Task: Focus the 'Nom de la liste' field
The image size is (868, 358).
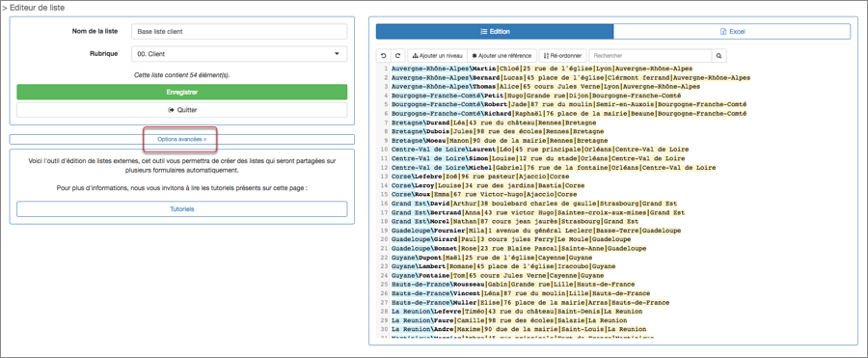Action: 239,32
